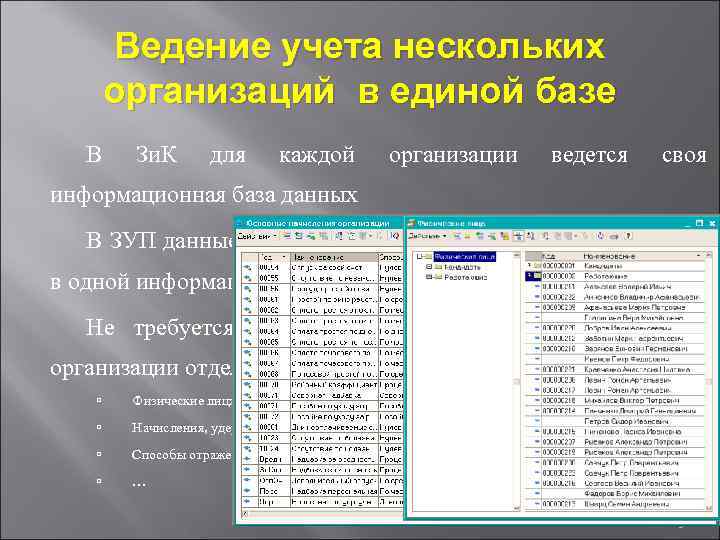Screen dimensions: 720x540
Task: Sort by Наименование column in Основные начисления
Action: tap(334, 257)
